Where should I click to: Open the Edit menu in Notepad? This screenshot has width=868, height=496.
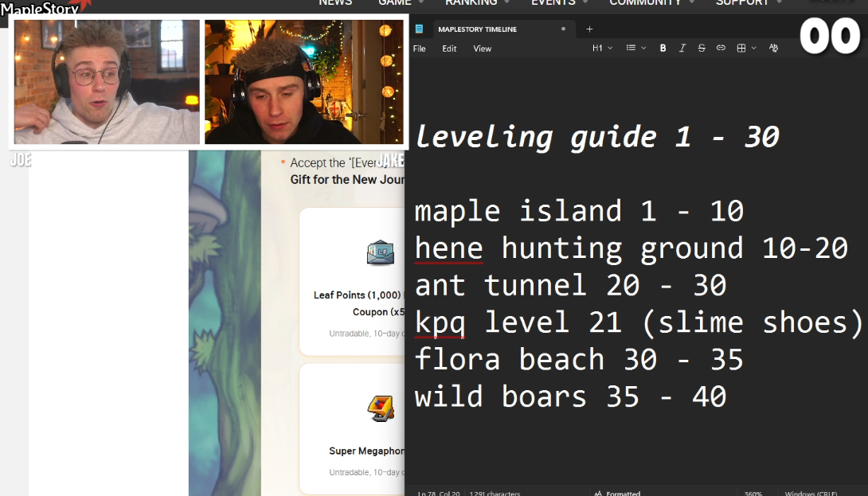(449, 49)
